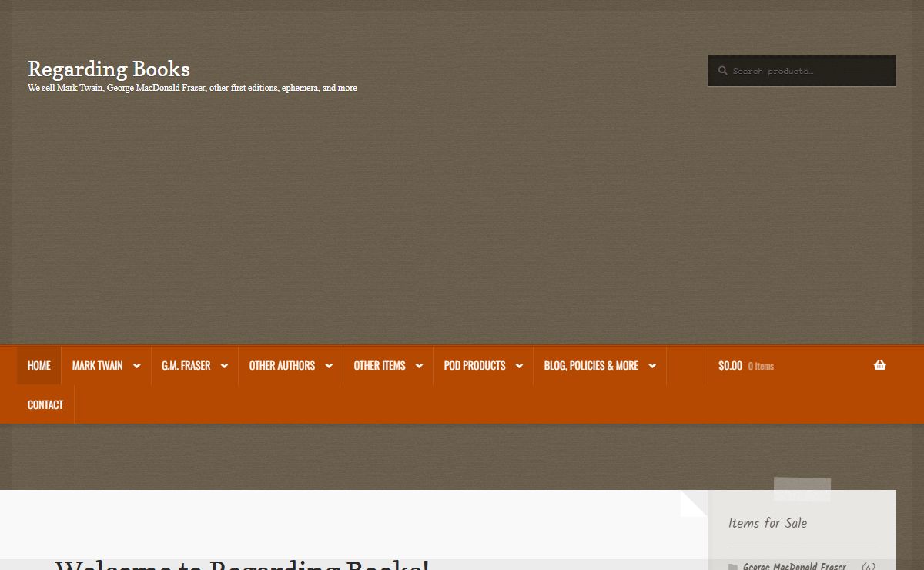Expand the POD Products dropdown chevron
Screen dimensions: 924x570
pos(519,366)
